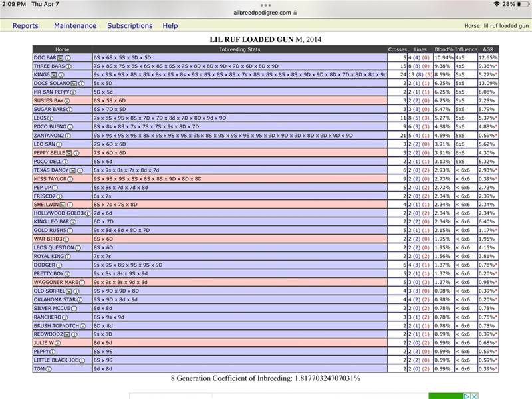
Task: Tap the battery indicator in the status bar
Action: tap(523, 4)
